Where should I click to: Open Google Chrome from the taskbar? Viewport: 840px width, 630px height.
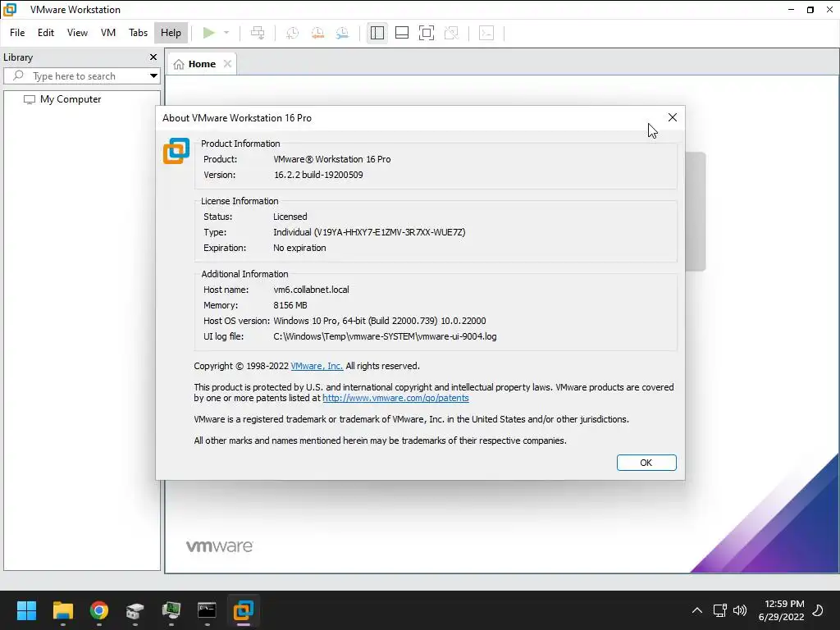pos(99,610)
